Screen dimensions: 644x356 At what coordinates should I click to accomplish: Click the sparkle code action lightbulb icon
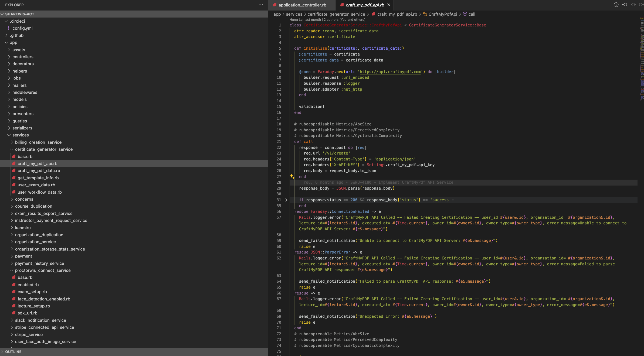pos(292,176)
